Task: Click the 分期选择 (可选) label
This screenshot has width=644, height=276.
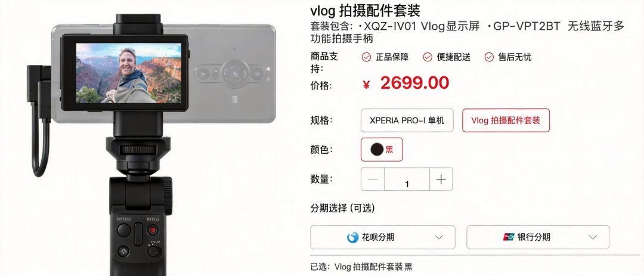Action: 342,208
